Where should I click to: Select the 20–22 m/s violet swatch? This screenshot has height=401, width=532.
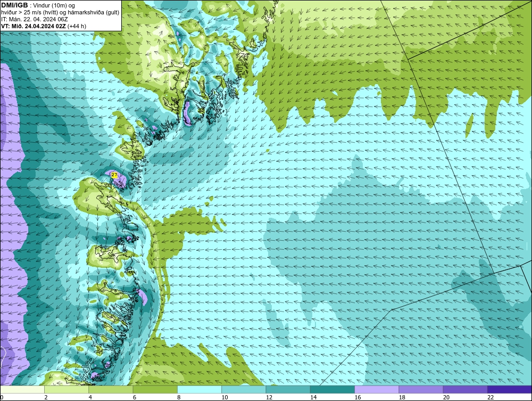[x=465, y=389]
